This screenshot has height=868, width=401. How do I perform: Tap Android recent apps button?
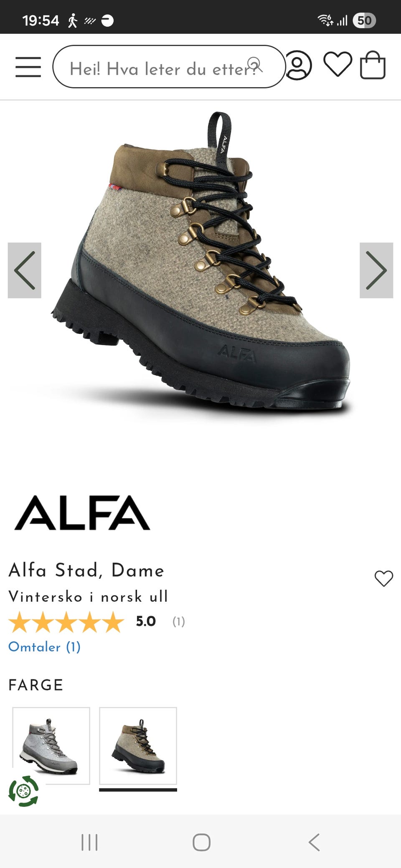coord(89,842)
